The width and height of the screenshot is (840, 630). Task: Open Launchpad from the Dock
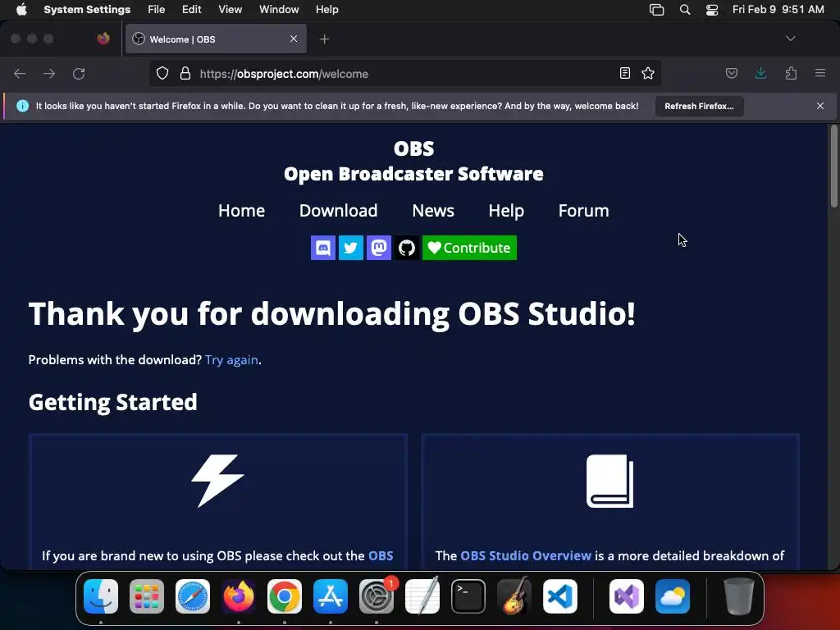[x=147, y=596]
